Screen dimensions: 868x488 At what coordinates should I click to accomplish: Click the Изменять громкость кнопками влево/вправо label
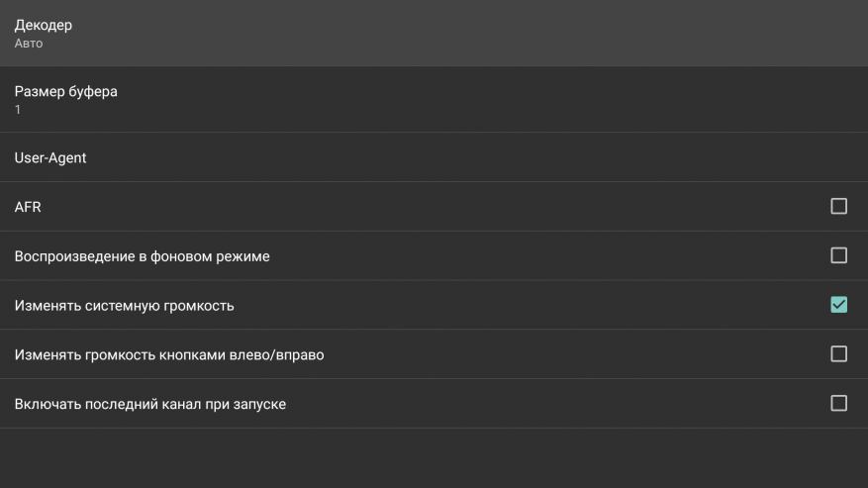coord(168,354)
